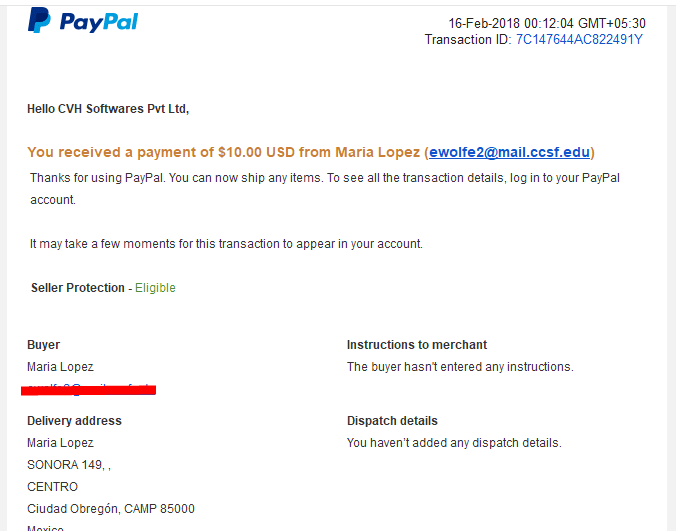Click the "Instructions to merchant" heading
This screenshot has width=676, height=531.
tap(417, 345)
